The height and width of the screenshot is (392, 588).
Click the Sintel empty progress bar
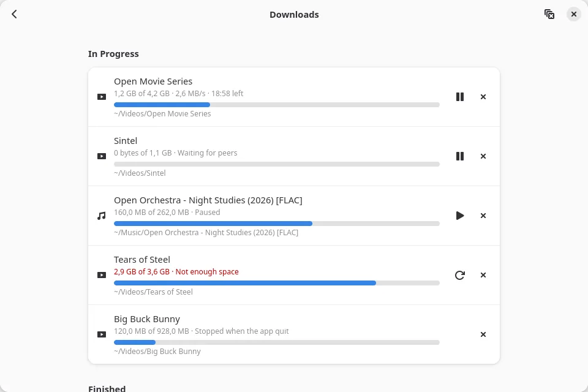click(x=277, y=164)
